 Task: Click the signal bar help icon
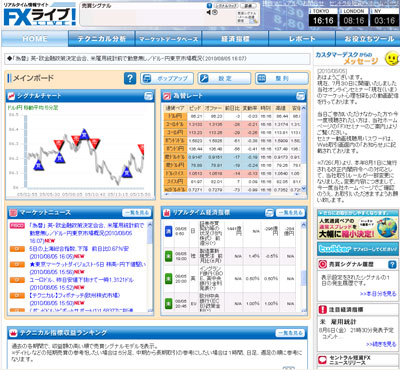point(209,5)
